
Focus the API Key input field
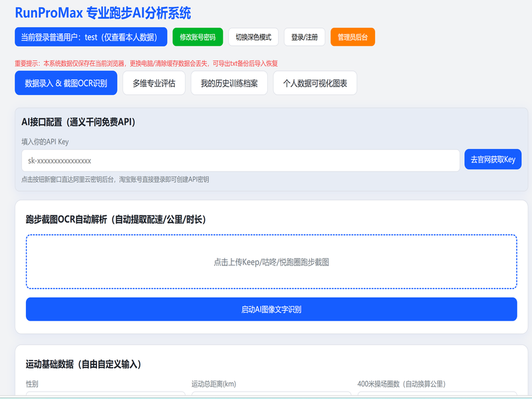(241, 160)
